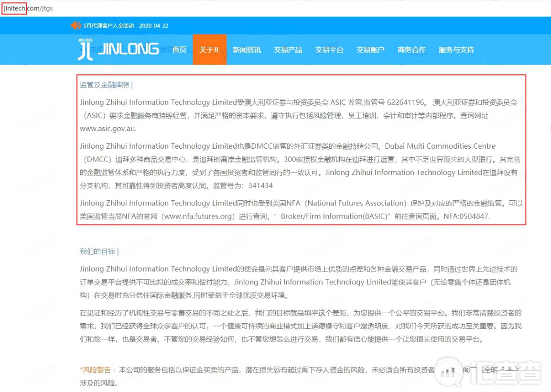Open the 5月代理客户入金活动 announcement link

126,26
